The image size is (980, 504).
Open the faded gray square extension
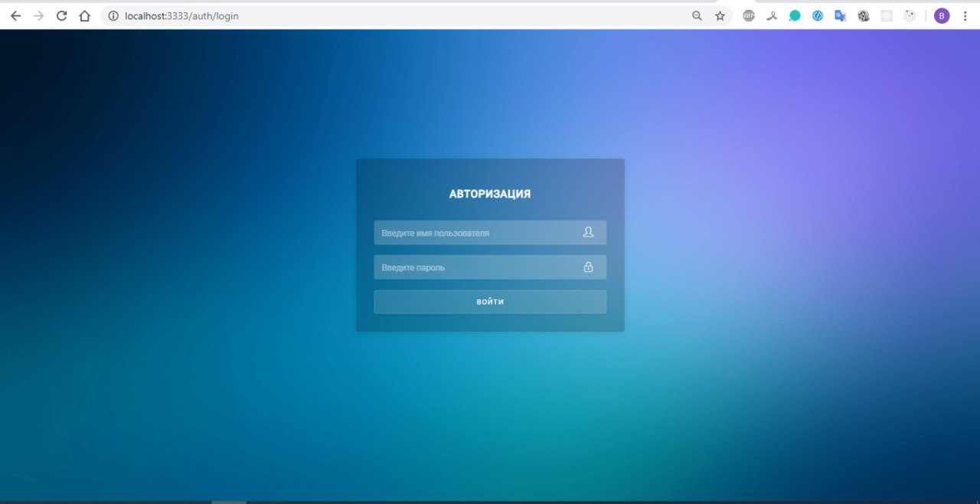[887, 15]
